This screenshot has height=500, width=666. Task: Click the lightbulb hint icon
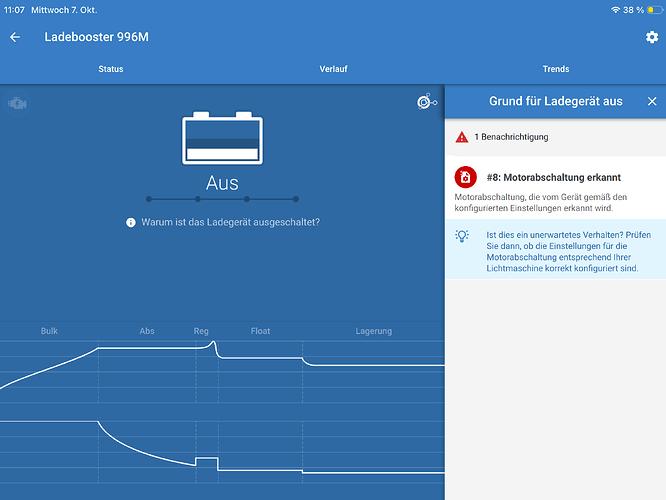pos(462,236)
